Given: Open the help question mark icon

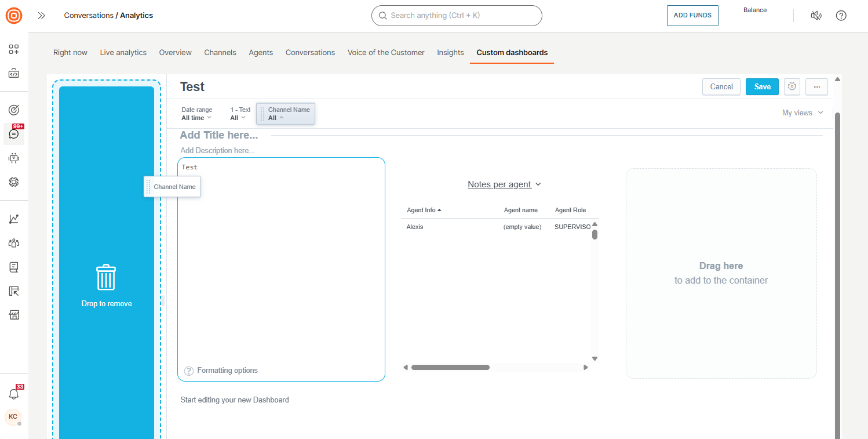Looking at the screenshot, I should coord(841,16).
